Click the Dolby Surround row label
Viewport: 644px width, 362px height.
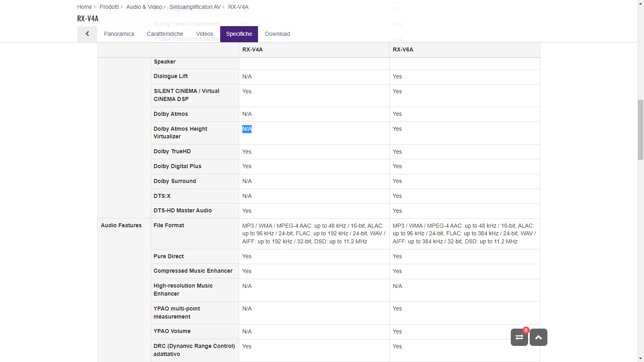[175, 181]
